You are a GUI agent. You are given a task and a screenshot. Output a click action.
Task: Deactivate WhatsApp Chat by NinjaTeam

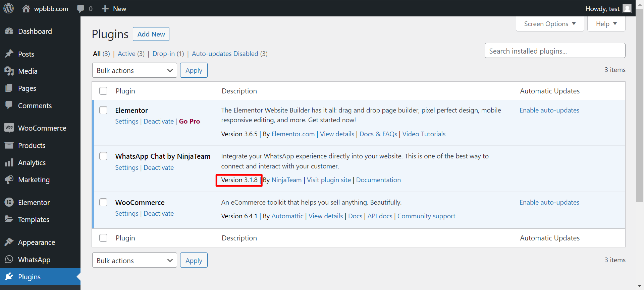(159, 167)
